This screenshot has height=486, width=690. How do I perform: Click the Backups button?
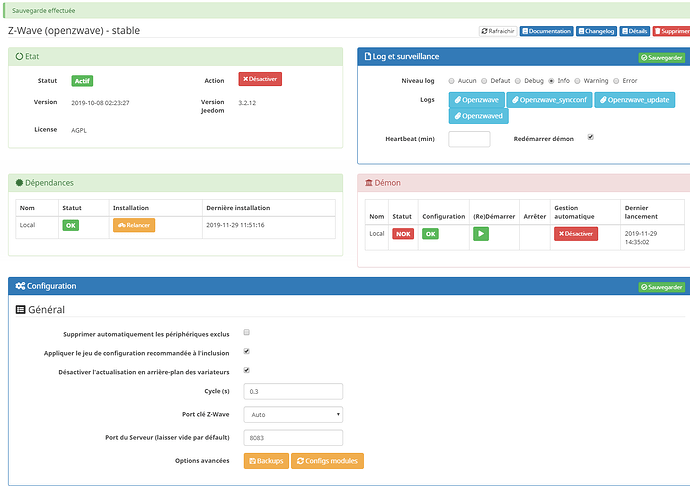[x=266, y=461]
